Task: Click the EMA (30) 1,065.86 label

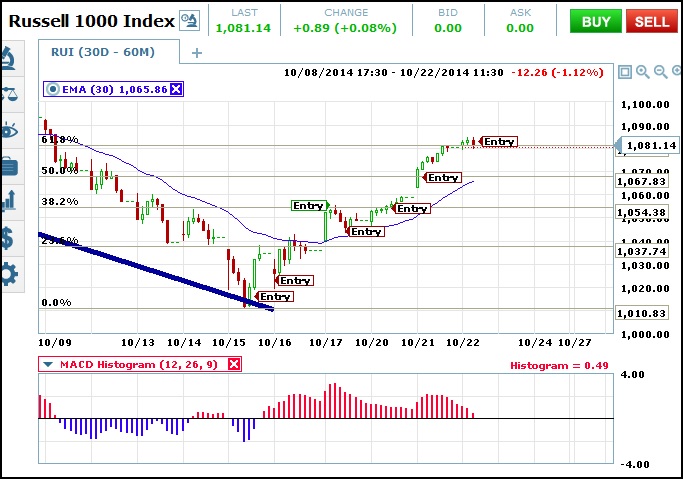Action: (115, 89)
